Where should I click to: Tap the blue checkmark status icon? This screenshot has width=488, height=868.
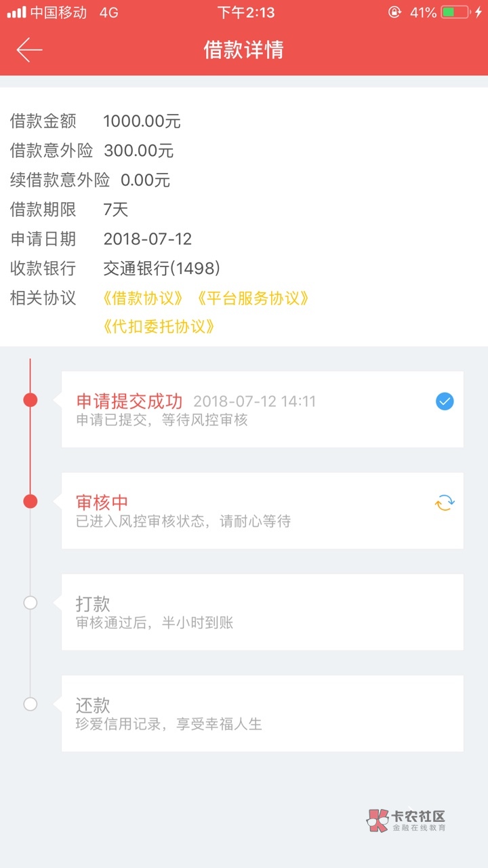point(445,402)
